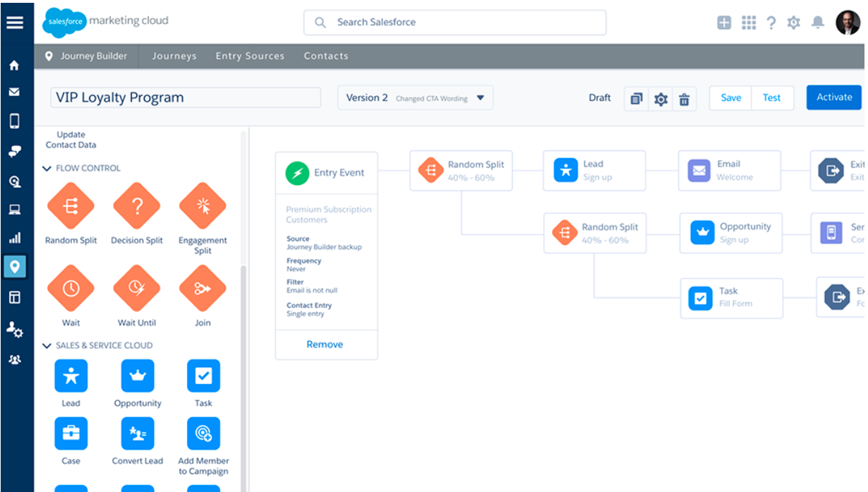Select the Add Member to Campaign activity
This screenshot has width=868, height=492.
tap(203, 433)
